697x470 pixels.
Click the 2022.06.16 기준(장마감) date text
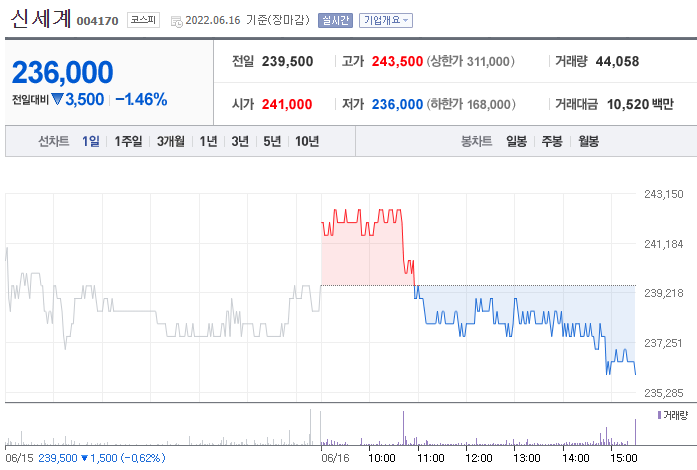[x=247, y=20]
